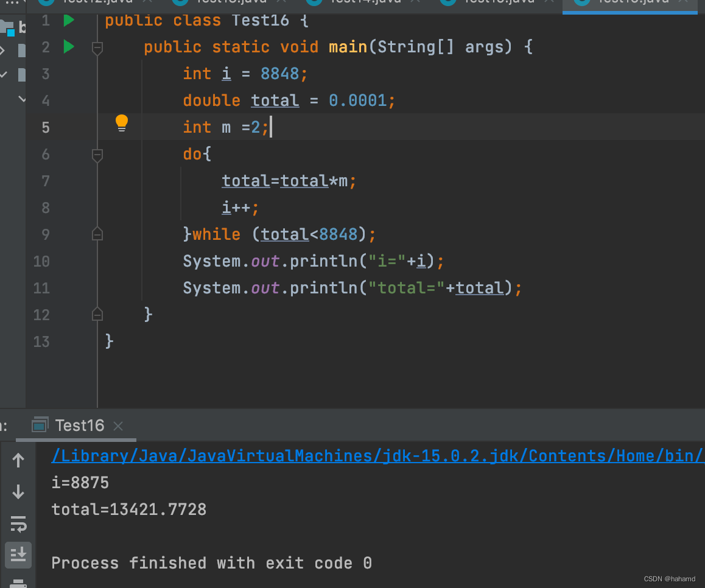This screenshot has width=705, height=588.
Task: Run the Test16 class from line 1 gutter
Action: click(x=68, y=20)
